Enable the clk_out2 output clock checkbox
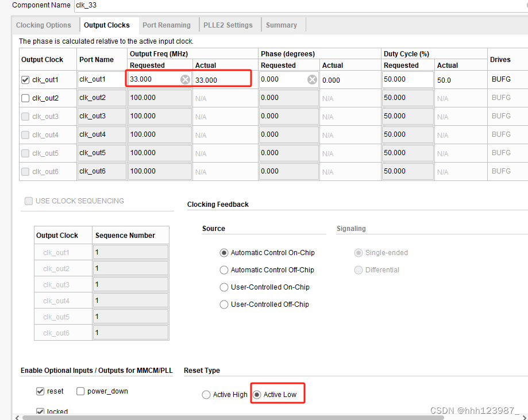Screen dimensions: 528x420 (x=25, y=98)
